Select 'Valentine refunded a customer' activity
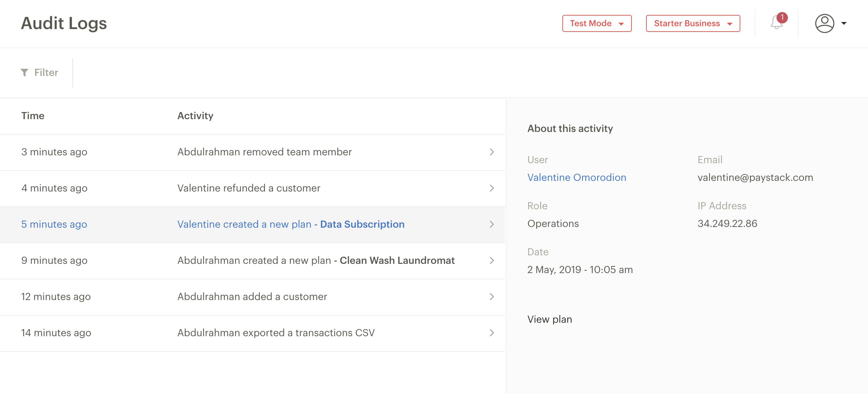The image size is (868, 394). click(249, 188)
